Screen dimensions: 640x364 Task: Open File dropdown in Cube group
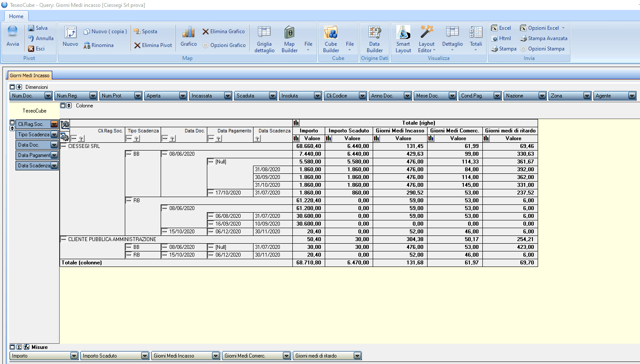point(350,46)
